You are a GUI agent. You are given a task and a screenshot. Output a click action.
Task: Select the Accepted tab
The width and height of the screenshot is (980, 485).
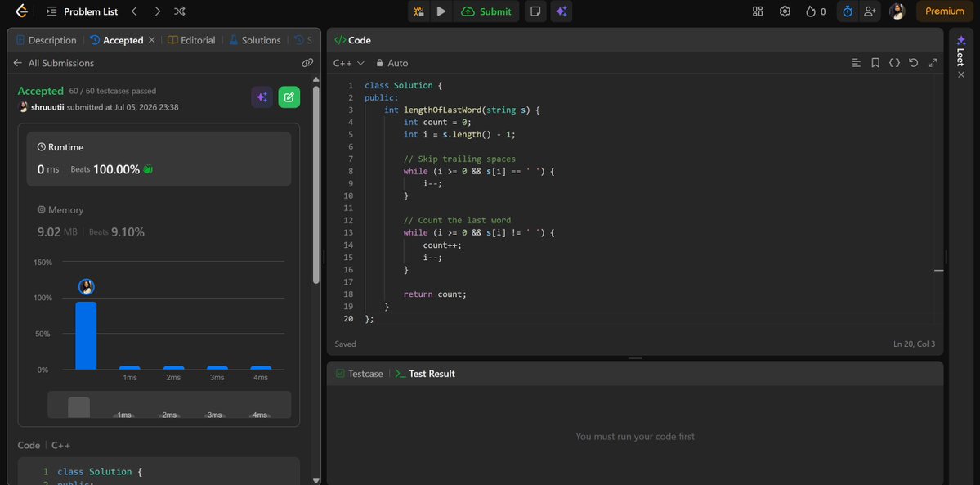pyautogui.click(x=117, y=40)
